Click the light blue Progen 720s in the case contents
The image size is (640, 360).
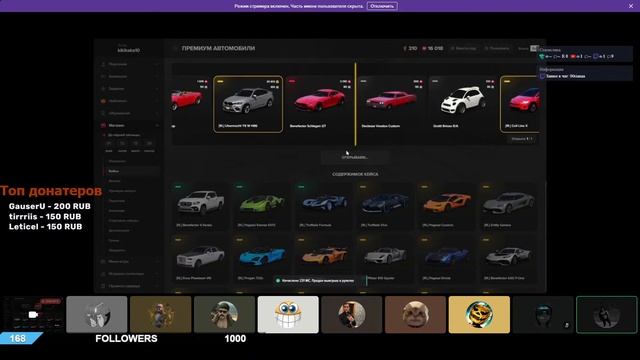tap(262, 259)
